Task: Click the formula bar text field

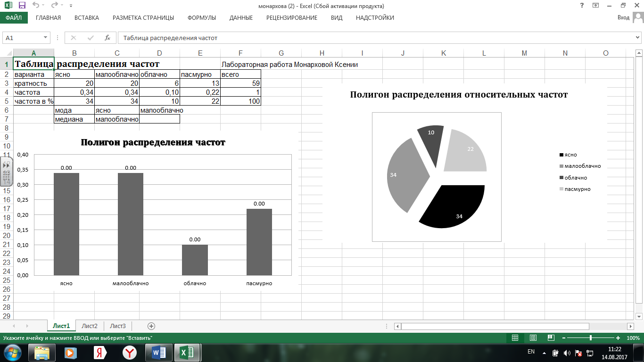Action: point(376,38)
